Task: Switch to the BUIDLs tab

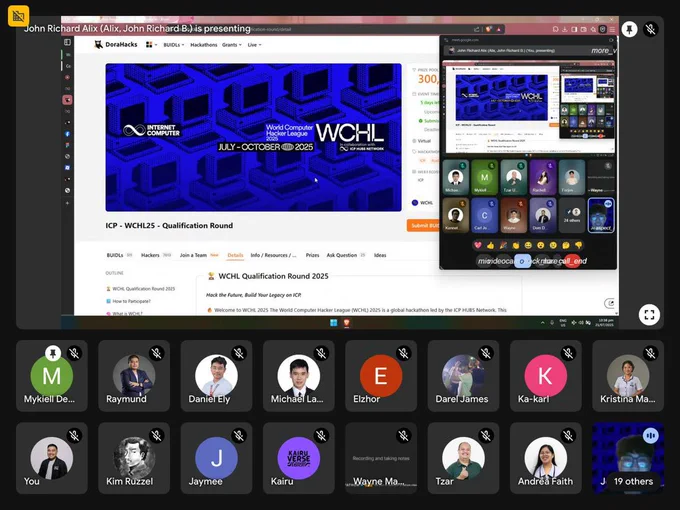Action: (119, 255)
